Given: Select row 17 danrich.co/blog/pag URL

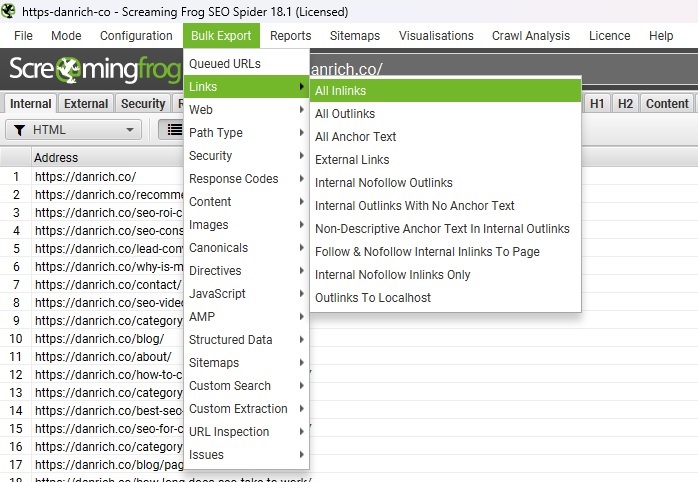Looking at the screenshot, I should pos(109,465).
